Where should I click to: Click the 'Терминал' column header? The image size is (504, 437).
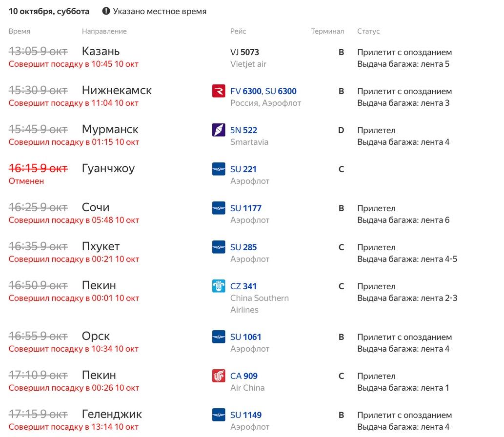[327, 32]
